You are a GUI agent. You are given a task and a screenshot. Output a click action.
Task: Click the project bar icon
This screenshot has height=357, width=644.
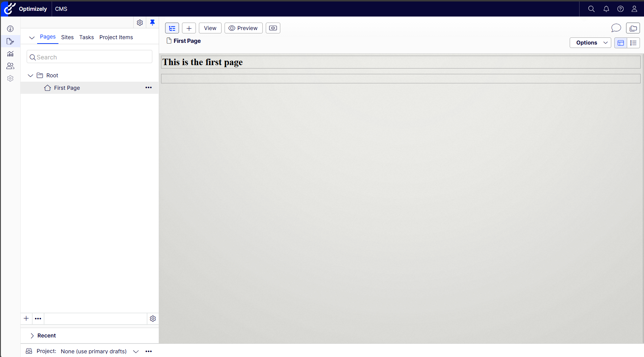click(x=29, y=351)
